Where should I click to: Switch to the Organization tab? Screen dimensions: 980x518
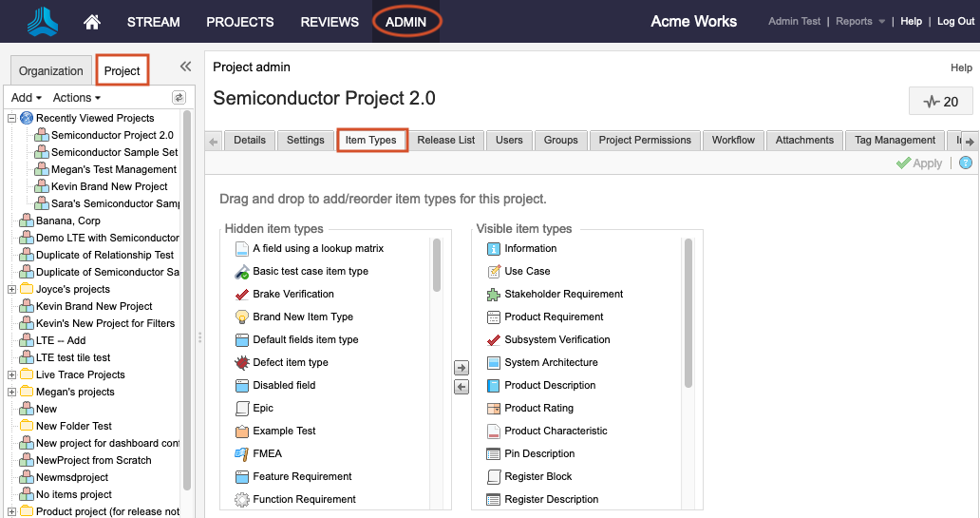[51, 71]
